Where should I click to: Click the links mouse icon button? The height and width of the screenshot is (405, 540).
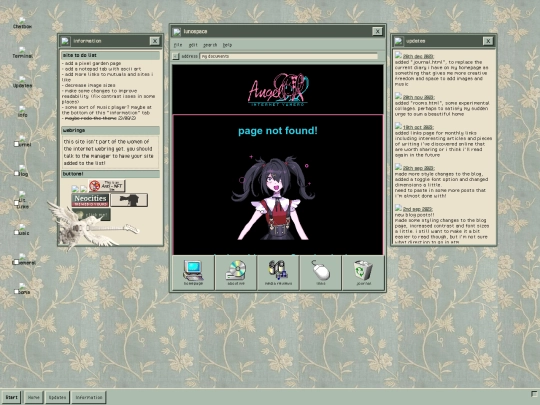[321, 272]
